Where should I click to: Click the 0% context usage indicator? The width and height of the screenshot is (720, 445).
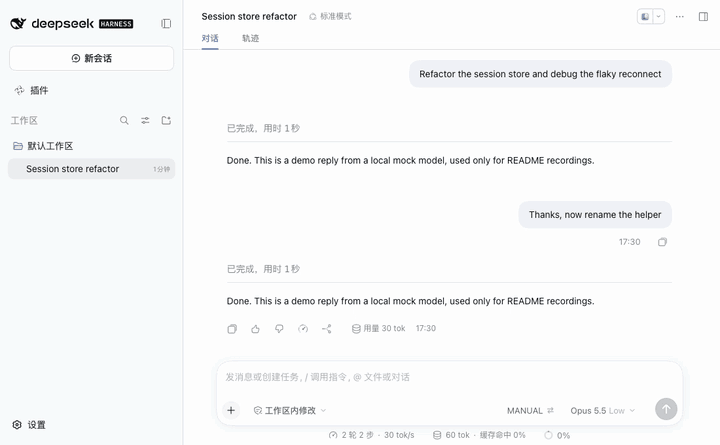tap(557, 435)
